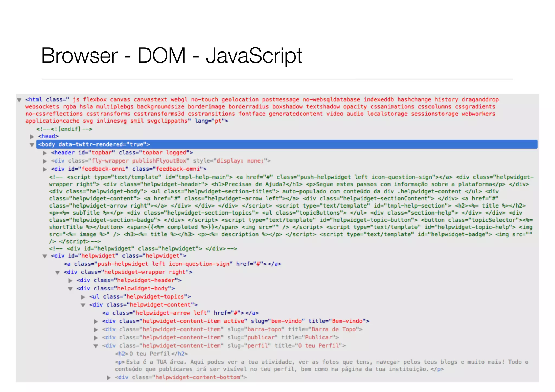Expand the helpwidget-content-bottom div triangle
The image size is (555, 392).
pyautogui.click(x=108, y=378)
